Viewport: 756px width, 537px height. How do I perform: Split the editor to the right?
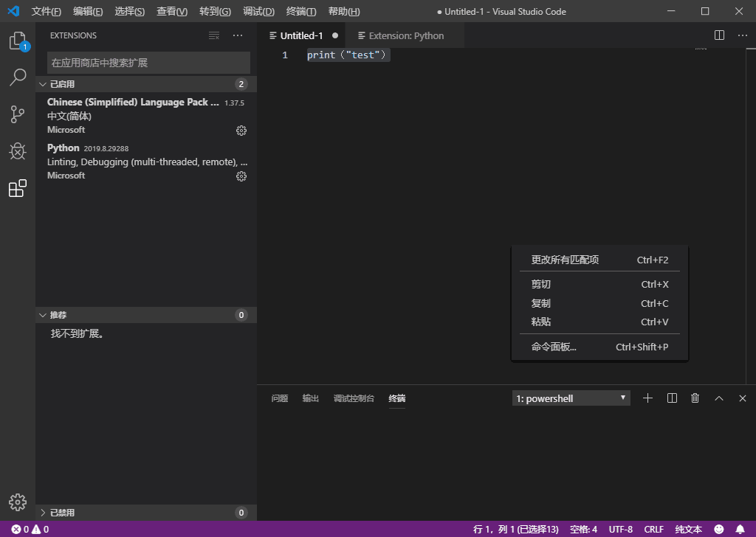719,35
